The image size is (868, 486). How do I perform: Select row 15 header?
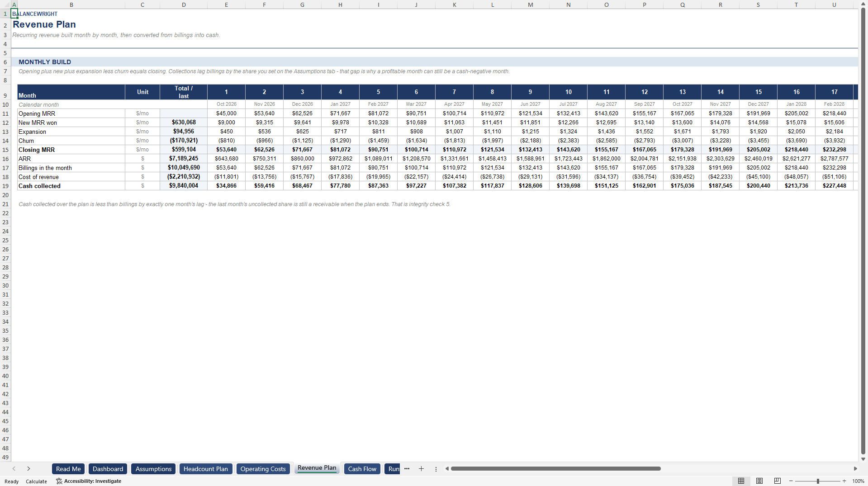coord(5,150)
